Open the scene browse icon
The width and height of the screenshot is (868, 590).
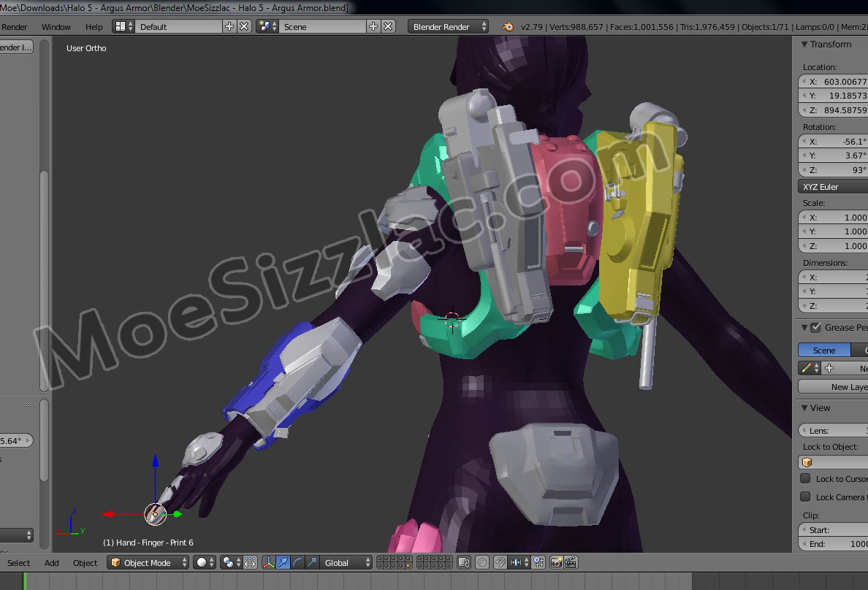tap(267, 26)
